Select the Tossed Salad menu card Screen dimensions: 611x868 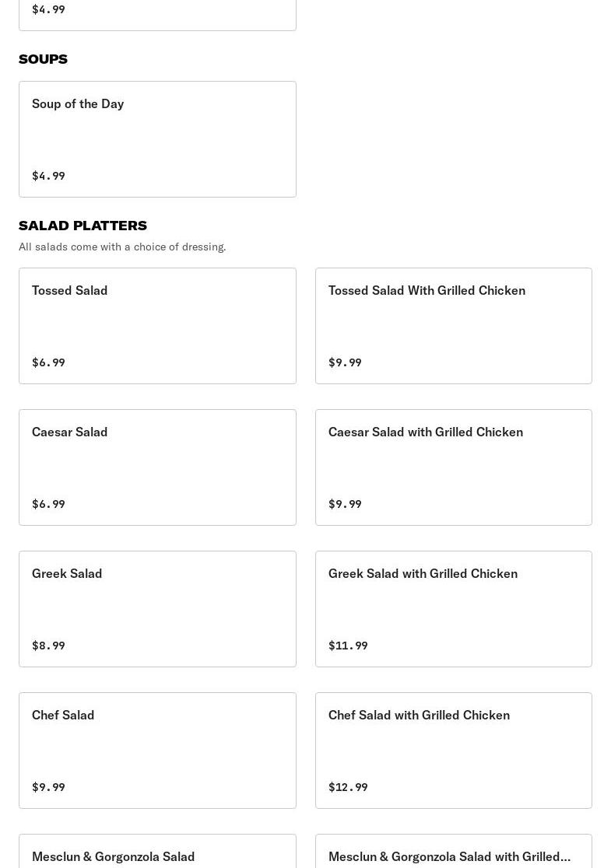pyautogui.click(x=157, y=325)
